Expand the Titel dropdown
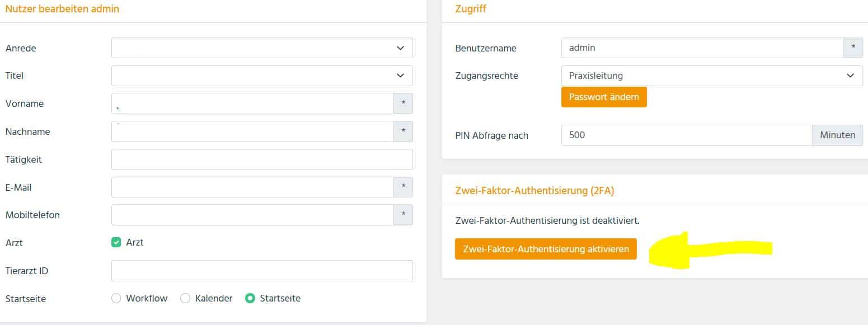 pyautogui.click(x=262, y=76)
